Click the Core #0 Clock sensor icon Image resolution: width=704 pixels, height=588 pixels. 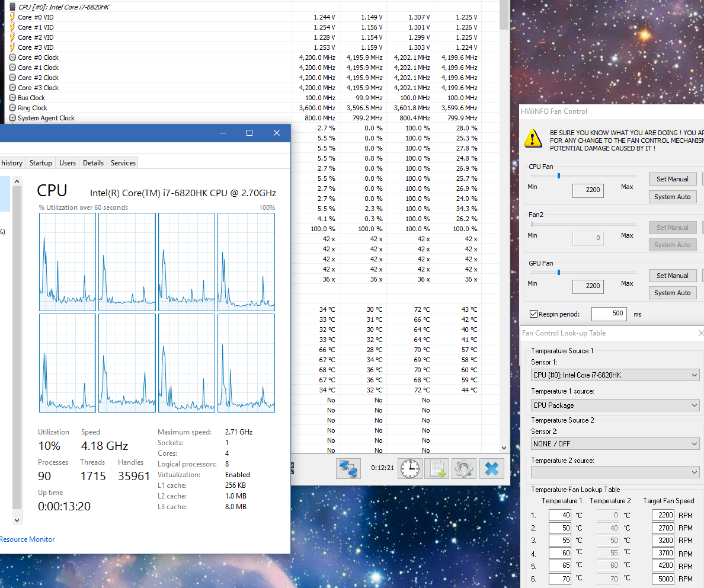(12, 57)
